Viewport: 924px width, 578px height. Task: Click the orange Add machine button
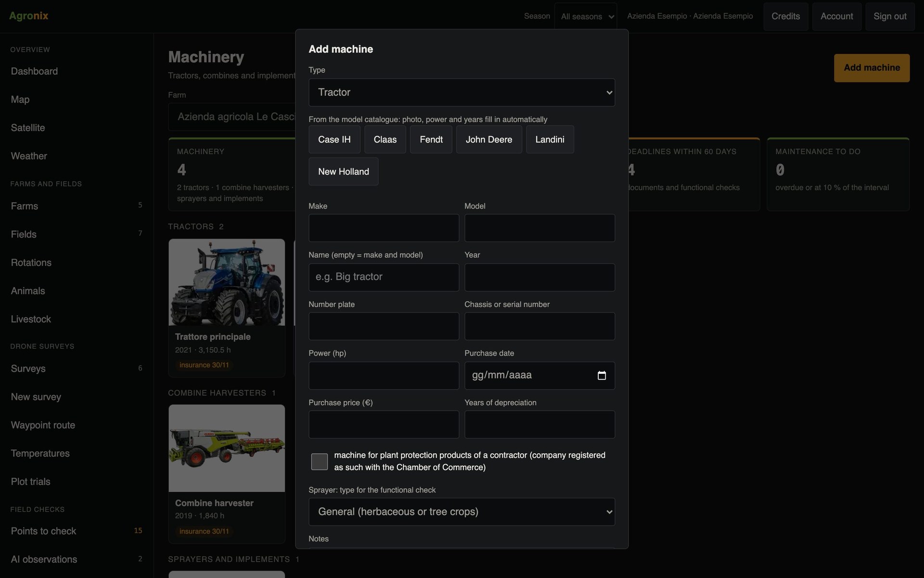click(872, 68)
